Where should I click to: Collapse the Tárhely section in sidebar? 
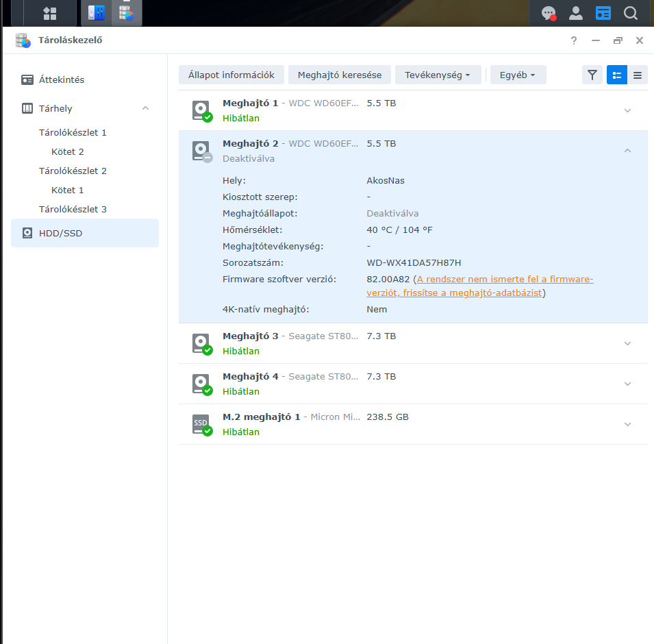tap(145, 108)
